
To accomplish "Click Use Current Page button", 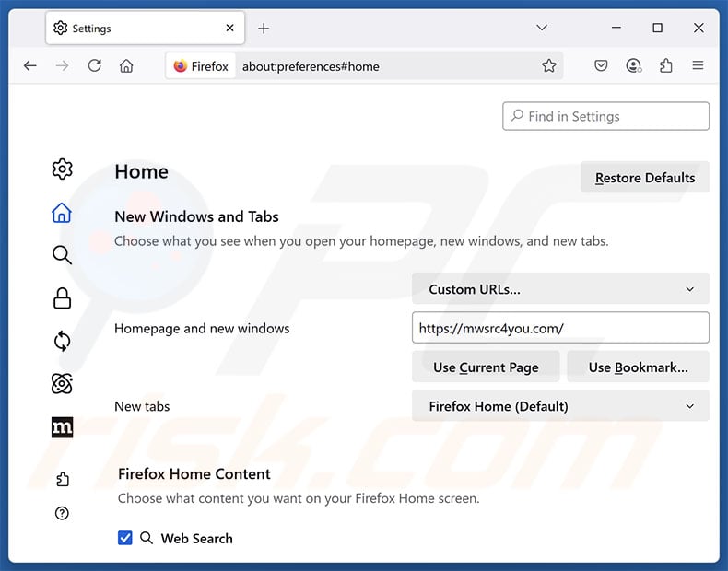I will click(486, 367).
